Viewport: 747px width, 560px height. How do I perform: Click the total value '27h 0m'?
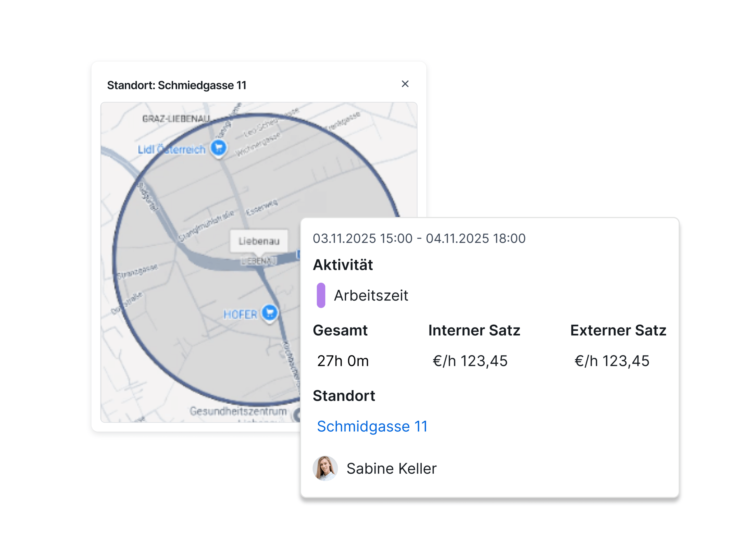pyautogui.click(x=343, y=361)
